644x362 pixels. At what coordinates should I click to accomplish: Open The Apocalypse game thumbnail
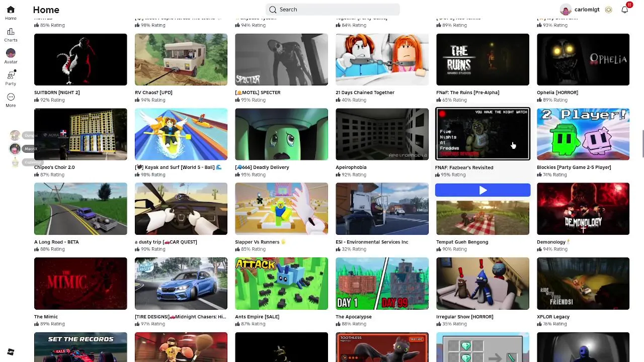click(x=382, y=284)
